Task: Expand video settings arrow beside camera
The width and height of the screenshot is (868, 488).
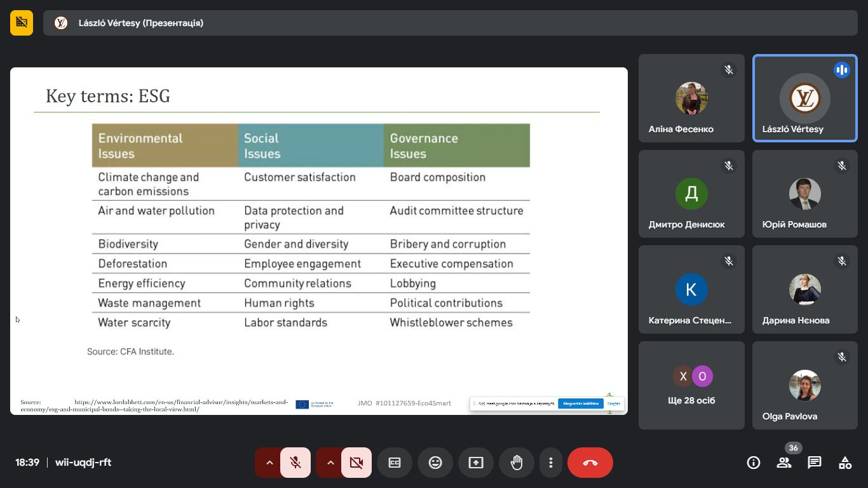Action: pyautogui.click(x=330, y=463)
